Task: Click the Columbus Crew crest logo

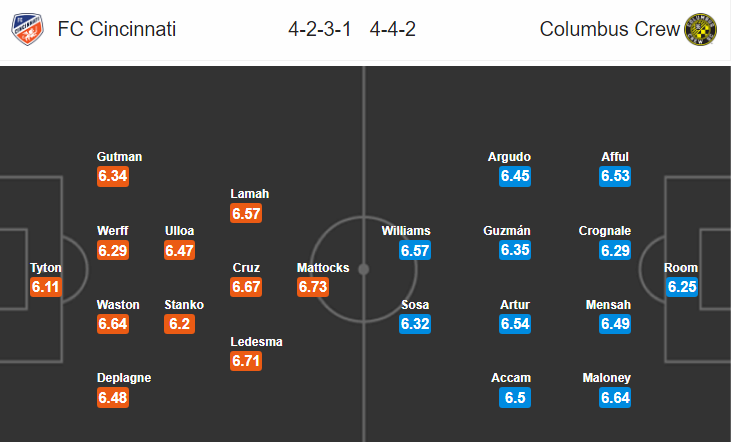Action: (x=700, y=29)
